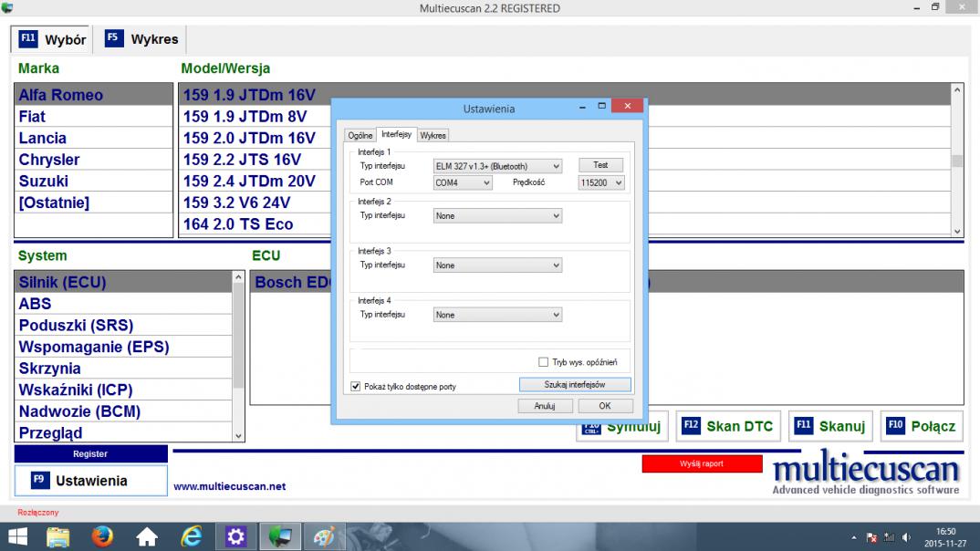The height and width of the screenshot is (551, 980).
Task: Launch Firefox from the taskbar
Action: tap(102, 536)
